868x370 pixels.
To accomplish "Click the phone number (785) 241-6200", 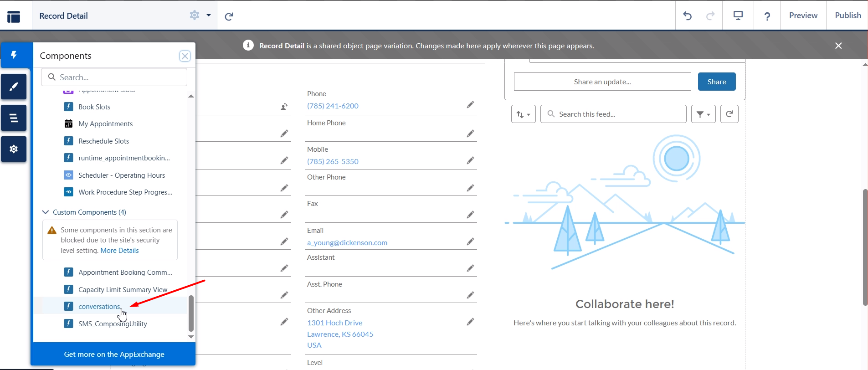I will 333,106.
